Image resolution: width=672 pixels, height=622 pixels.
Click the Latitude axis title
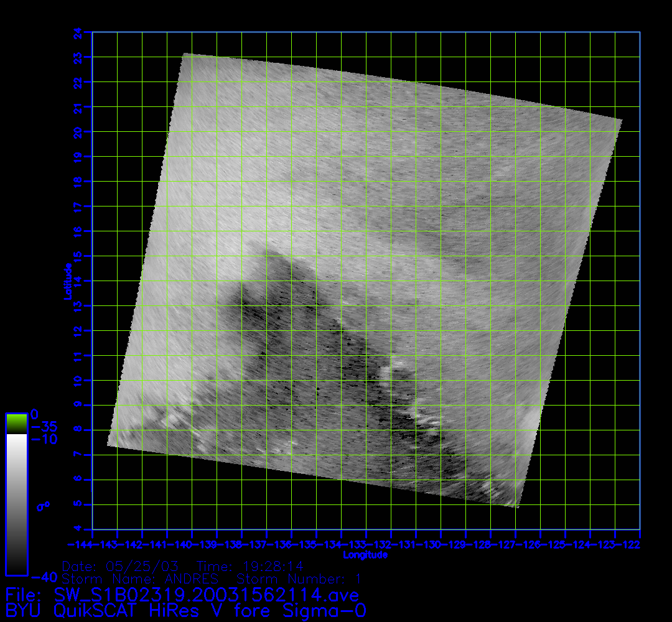(x=66, y=281)
